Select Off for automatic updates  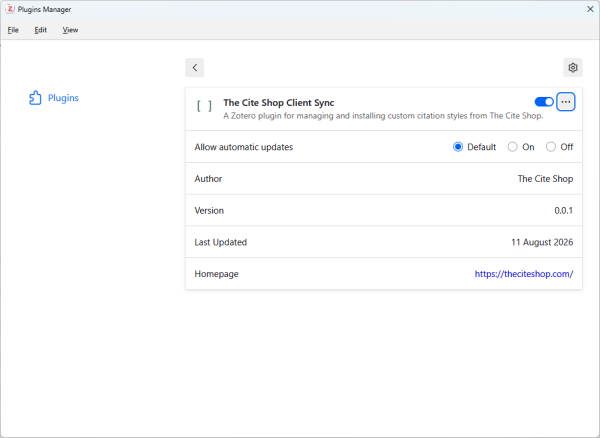click(550, 147)
